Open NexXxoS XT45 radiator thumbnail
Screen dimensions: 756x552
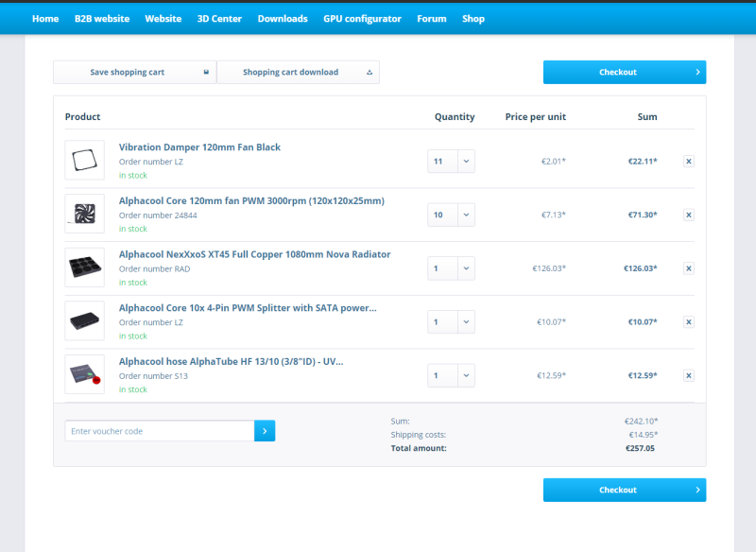tap(85, 267)
